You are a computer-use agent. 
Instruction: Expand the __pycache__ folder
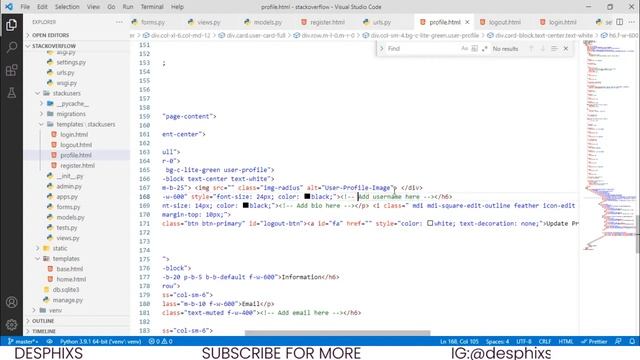point(72,104)
